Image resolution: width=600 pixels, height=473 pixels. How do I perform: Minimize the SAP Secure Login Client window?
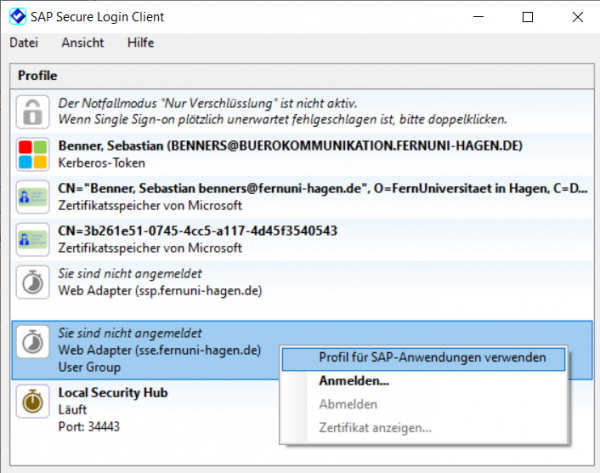pos(478,17)
